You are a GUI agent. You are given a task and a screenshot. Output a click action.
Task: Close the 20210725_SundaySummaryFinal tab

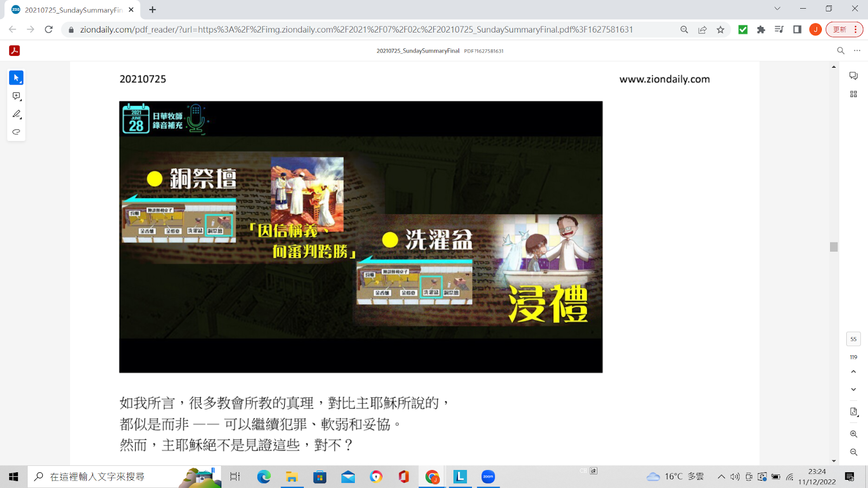(x=131, y=10)
